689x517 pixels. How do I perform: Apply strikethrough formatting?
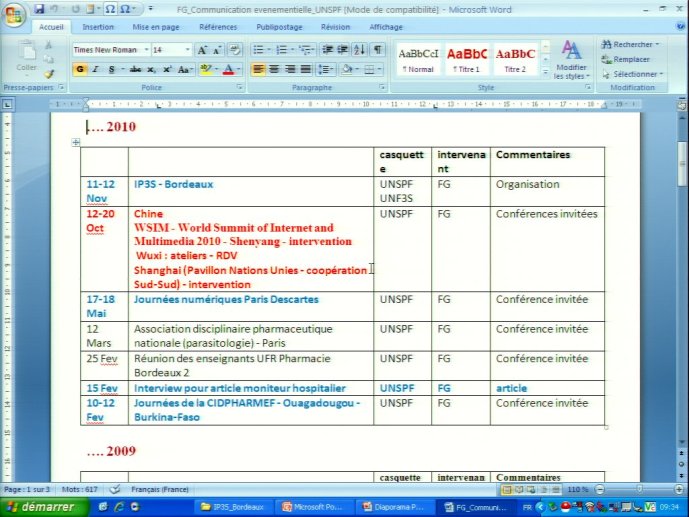point(135,69)
